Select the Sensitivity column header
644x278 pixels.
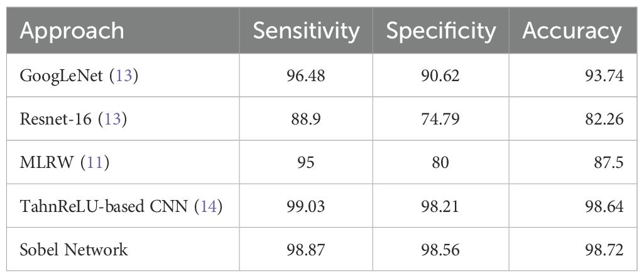click(x=307, y=31)
